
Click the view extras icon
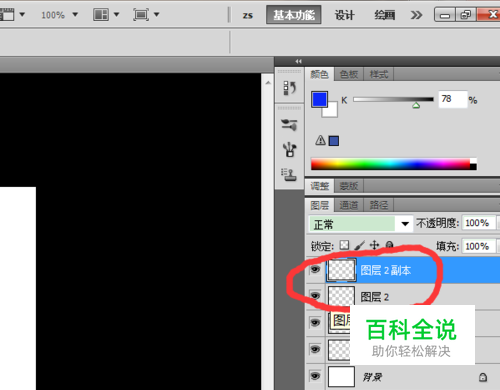click(7, 15)
